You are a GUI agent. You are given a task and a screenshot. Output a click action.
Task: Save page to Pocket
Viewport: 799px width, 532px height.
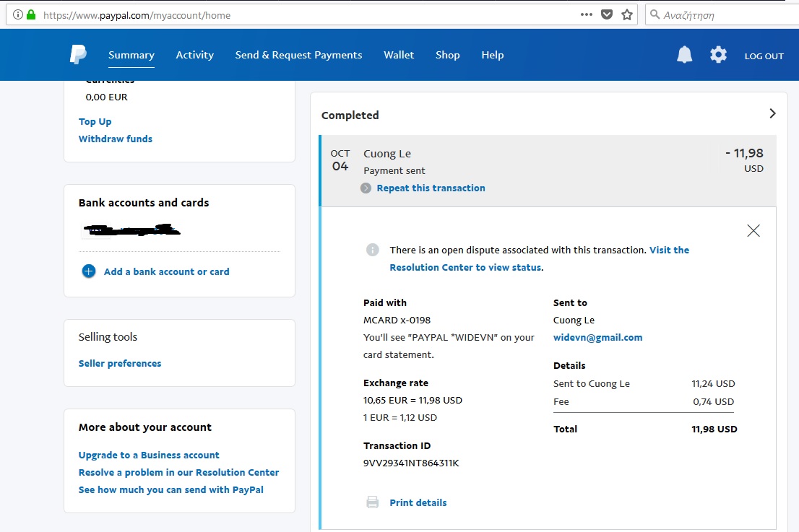(606, 14)
